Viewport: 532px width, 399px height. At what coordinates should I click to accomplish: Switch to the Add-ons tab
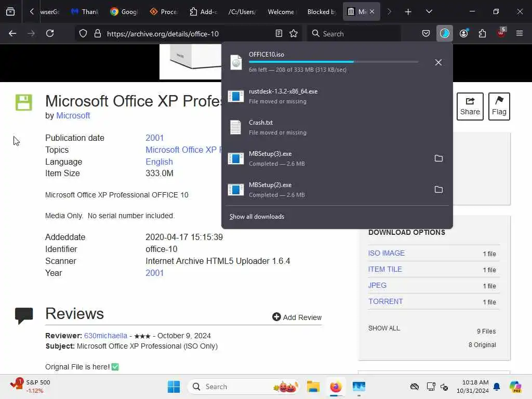pyautogui.click(x=203, y=12)
